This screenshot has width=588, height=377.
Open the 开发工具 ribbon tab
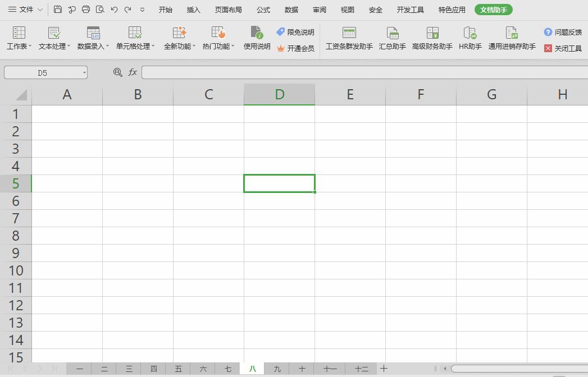(410, 10)
